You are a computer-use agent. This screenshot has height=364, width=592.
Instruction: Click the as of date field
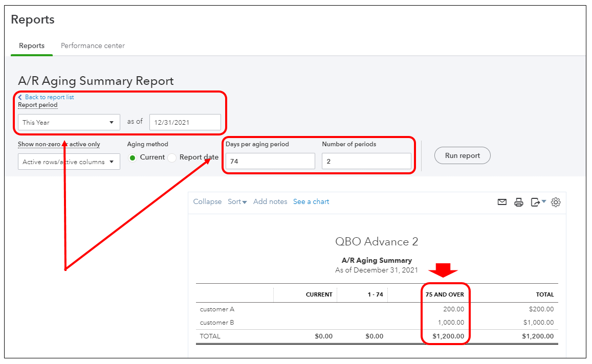point(185,122)
